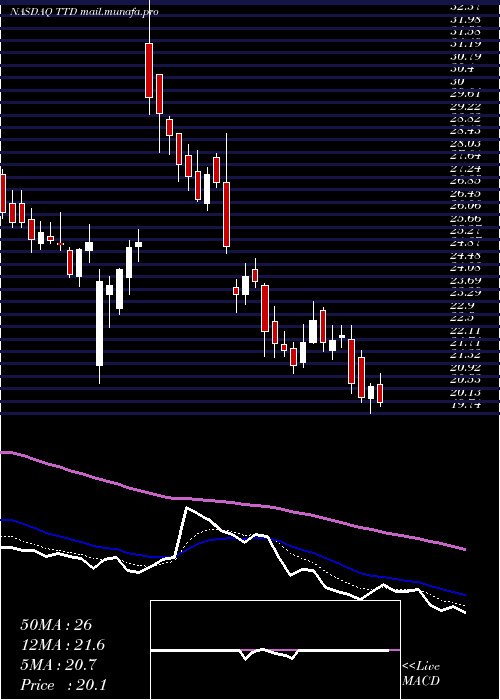This screenshot has height=700, width=500.
Task: Click the 24.48 price axis label
Action: (466, 256)
